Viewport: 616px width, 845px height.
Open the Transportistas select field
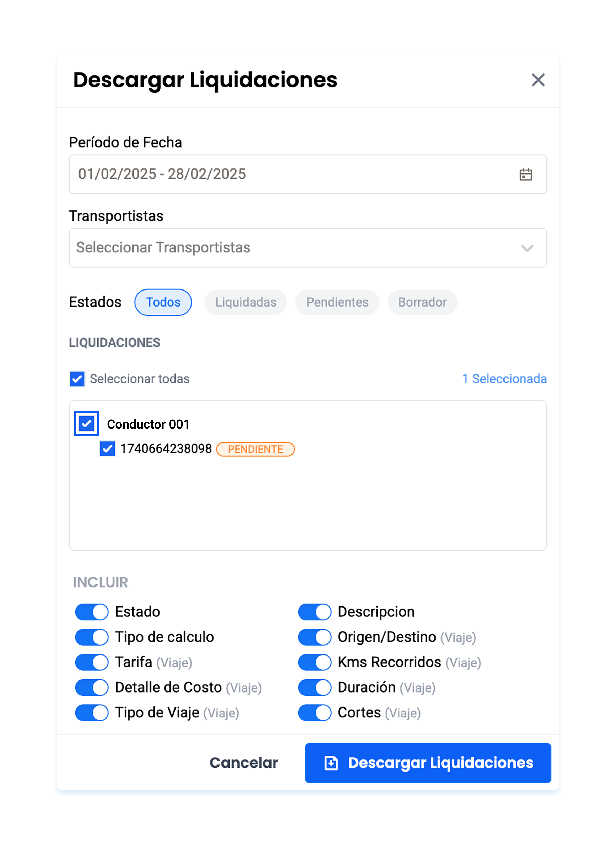308,248
